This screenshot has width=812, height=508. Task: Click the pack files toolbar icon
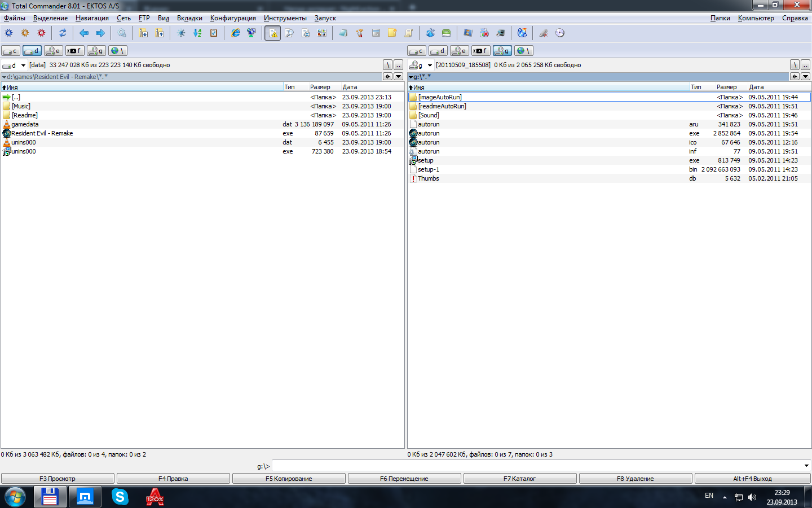[143, 33]
